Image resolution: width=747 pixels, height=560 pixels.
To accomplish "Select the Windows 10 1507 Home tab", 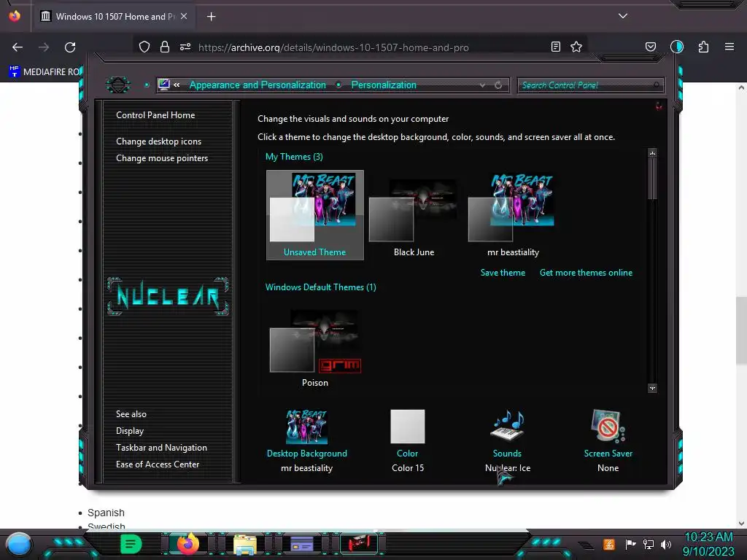I will pos(115,16).
